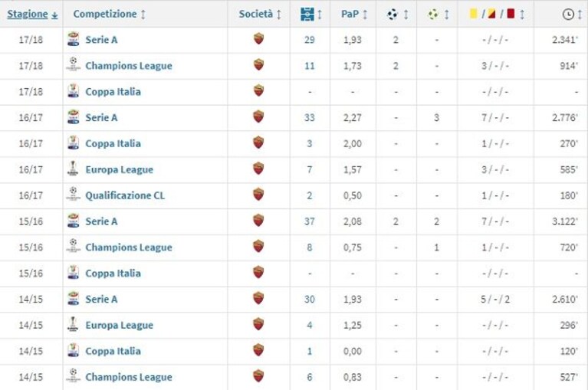Sort by yellow and red cards icon
This screenshot has height=390, width=588.
point(491,14)
